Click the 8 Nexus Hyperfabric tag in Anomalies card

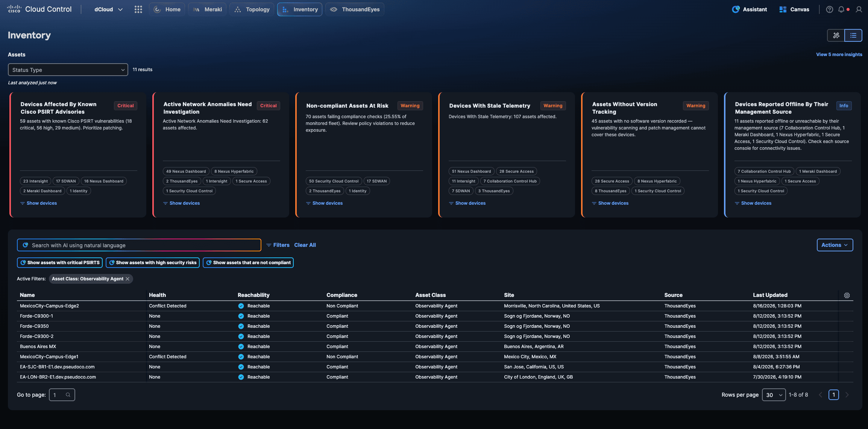click(x=234, y=171)
